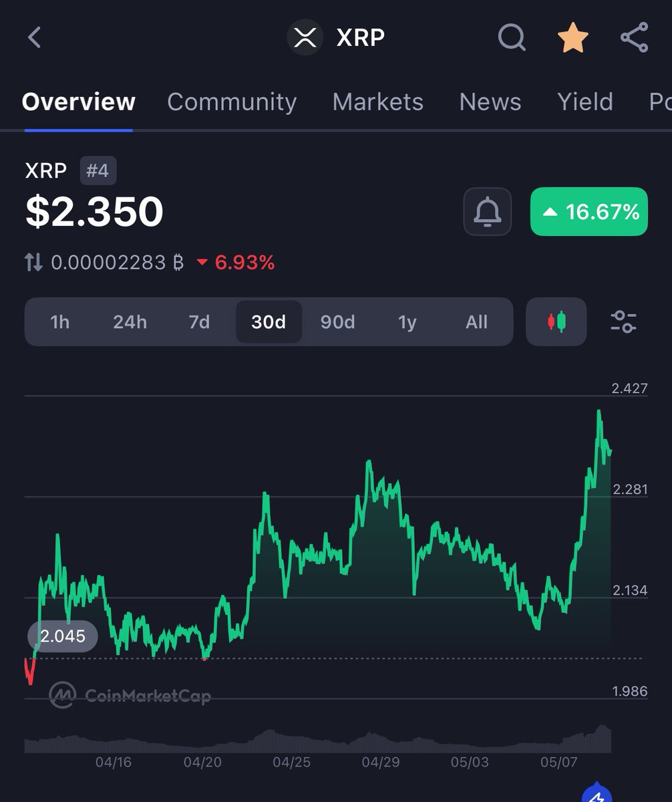Screen dimensions: 672x802
Task: Tap the green 16.67% change badge
Action: 589,212
